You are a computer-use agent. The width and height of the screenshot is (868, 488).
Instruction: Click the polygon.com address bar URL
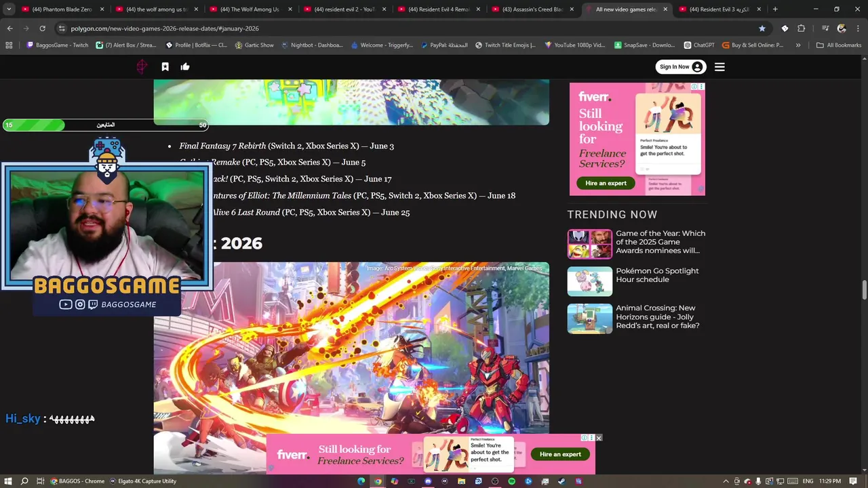coord(165,28)
